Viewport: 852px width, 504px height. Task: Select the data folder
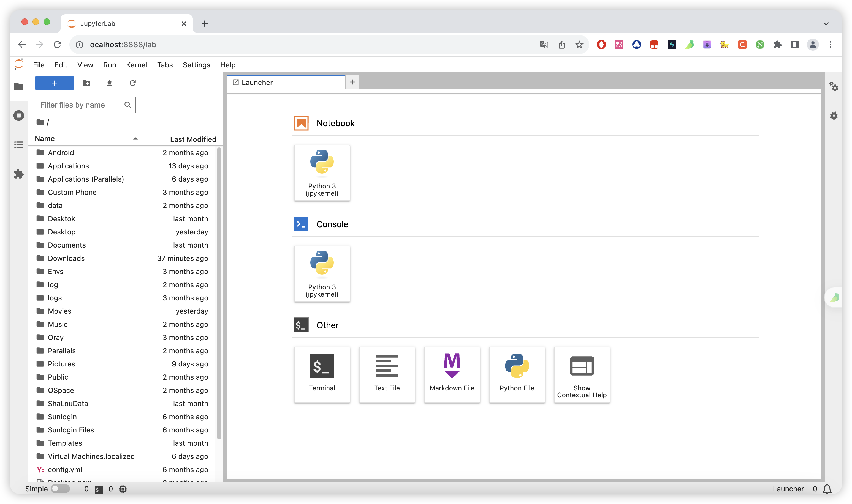click(122, 206)
